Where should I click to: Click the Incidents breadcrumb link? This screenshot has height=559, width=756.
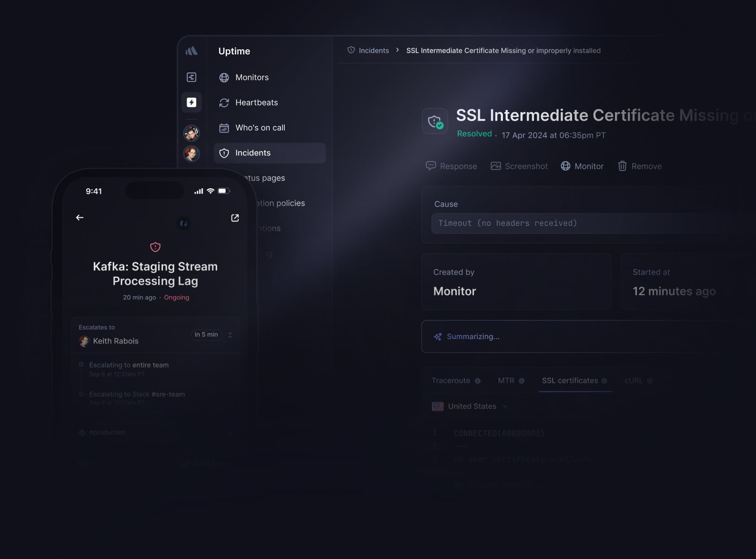[x=374, y=50]
